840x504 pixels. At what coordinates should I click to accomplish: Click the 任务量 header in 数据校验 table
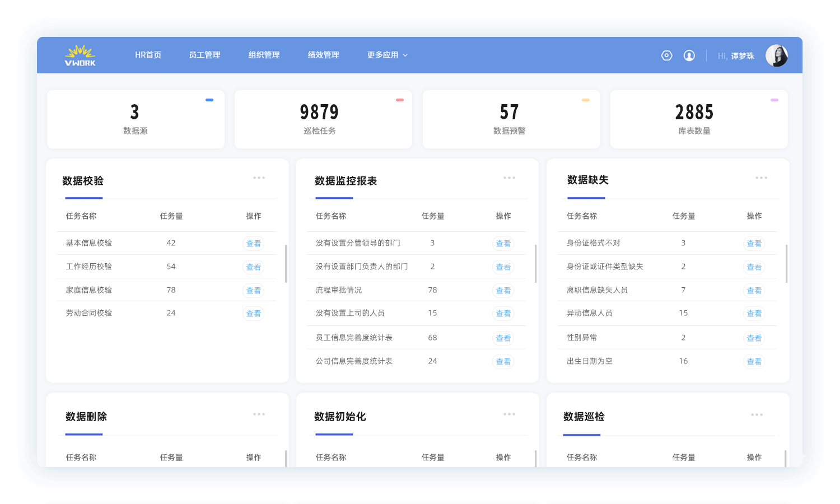click(x=171, y=216)
